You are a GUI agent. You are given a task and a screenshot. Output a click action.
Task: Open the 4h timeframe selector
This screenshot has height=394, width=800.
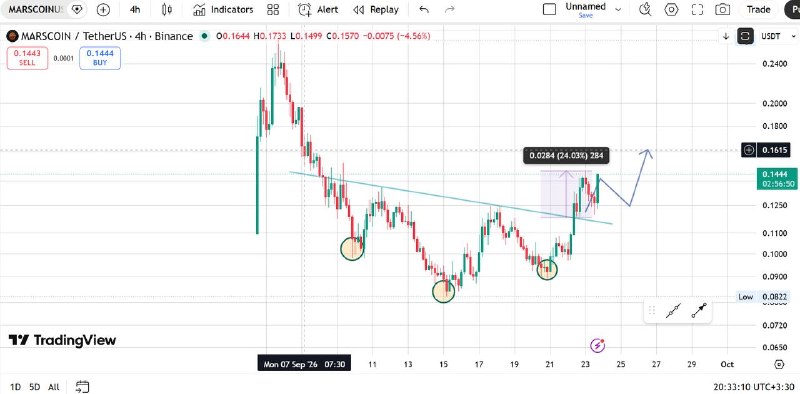coord(135,9)
